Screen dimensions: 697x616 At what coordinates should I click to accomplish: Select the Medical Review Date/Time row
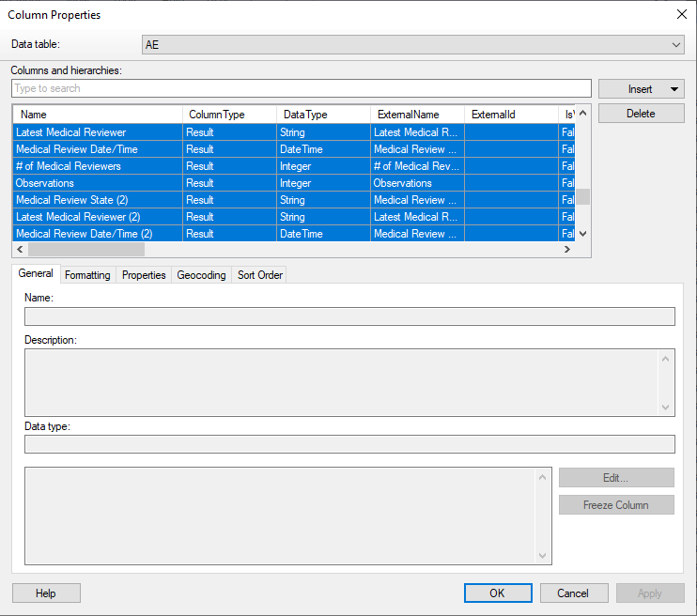293,149
